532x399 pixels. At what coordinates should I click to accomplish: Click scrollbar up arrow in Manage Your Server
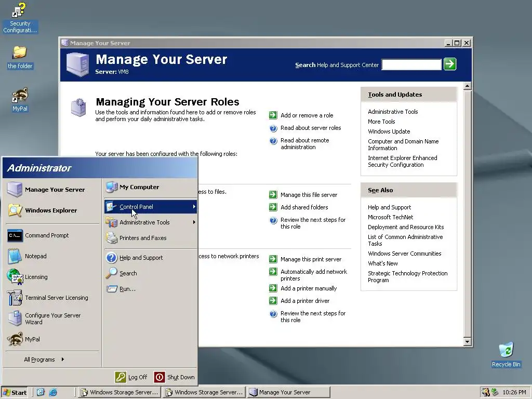coord(467,86)
